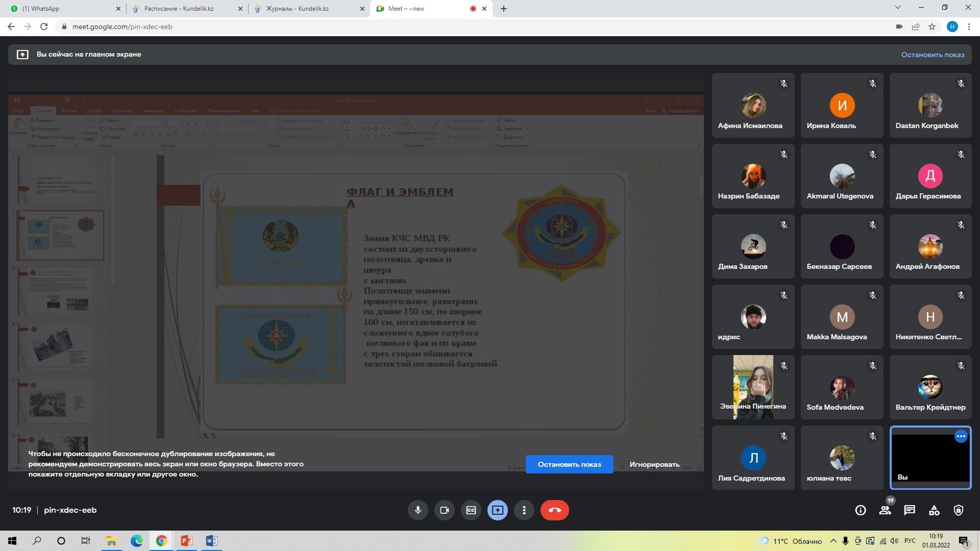
Task: Open meeting details info icon
Action: click(x=861, y=510)
